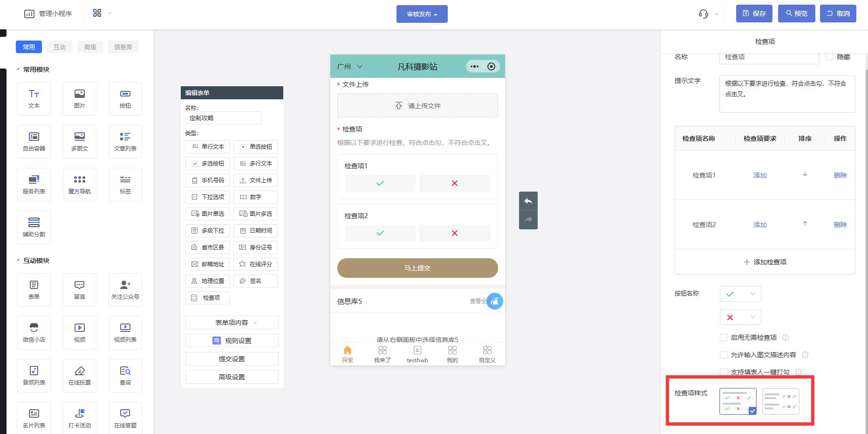Add the 图片 image module
The height and width of the screenshot is (434, 868).
[x=80, y=98]
